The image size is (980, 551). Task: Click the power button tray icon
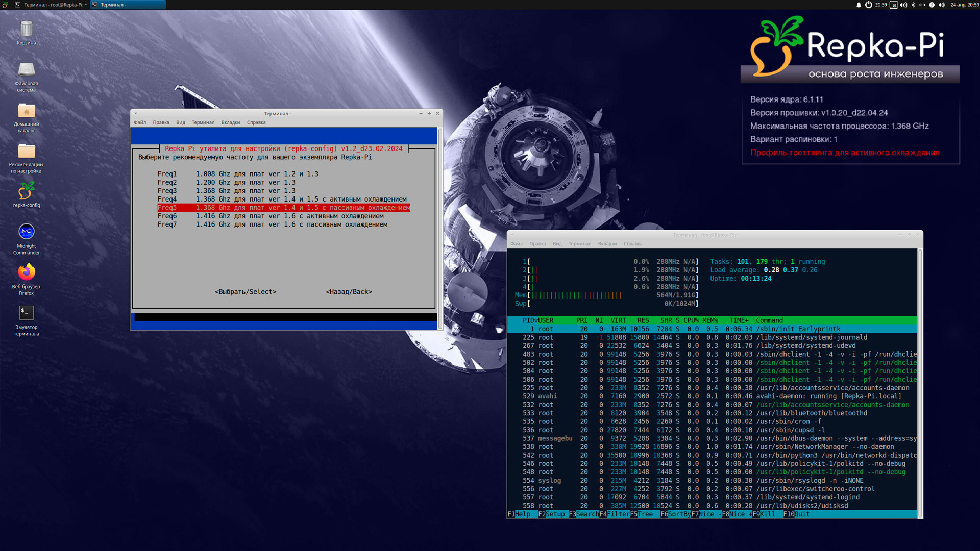click(868, 5)
